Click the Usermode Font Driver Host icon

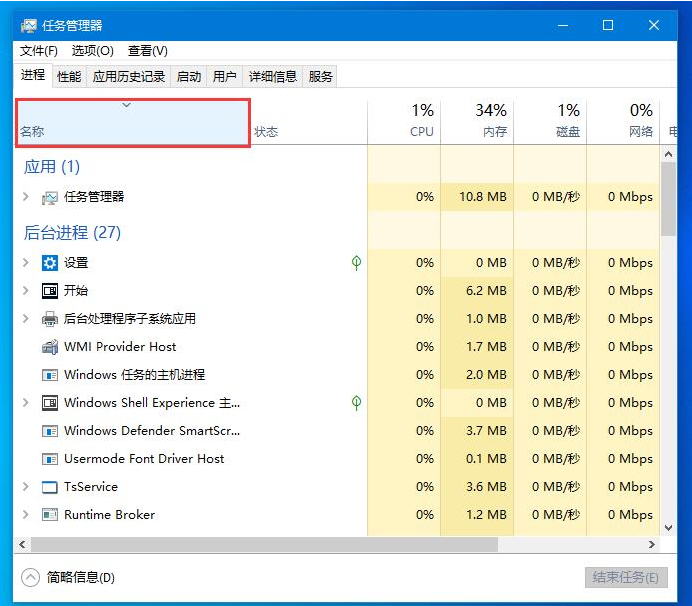50,459
